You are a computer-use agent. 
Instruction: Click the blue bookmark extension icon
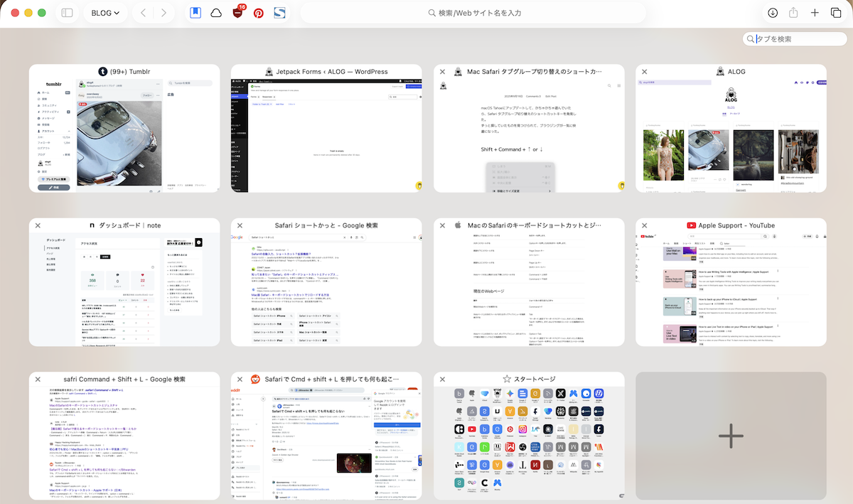(x=195, y=13)
